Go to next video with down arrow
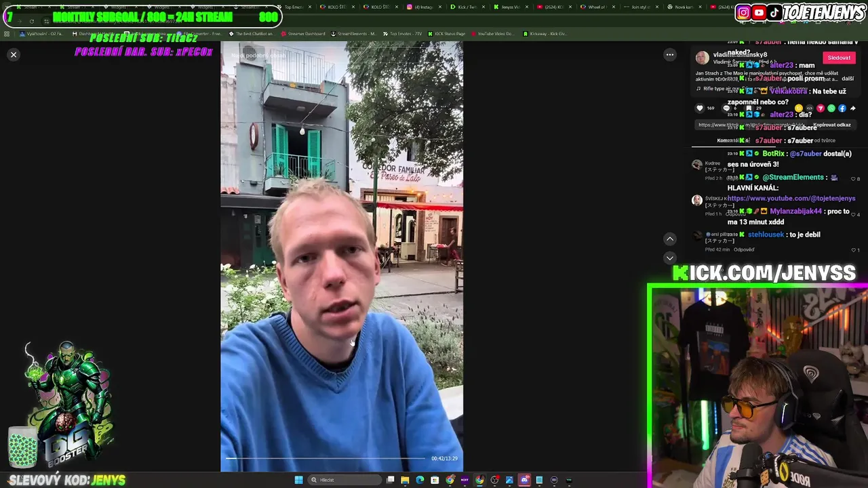Viewport: 868px width, 488px height. pyautogui.click(x=669, y=258)
